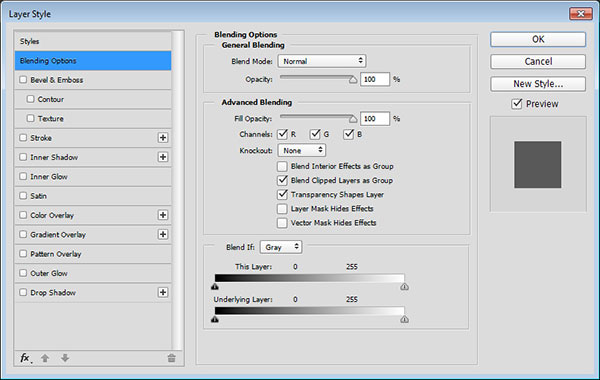Enable the Drop Shadow checkbox
This screenshot has width=600, height=380.
23,292
